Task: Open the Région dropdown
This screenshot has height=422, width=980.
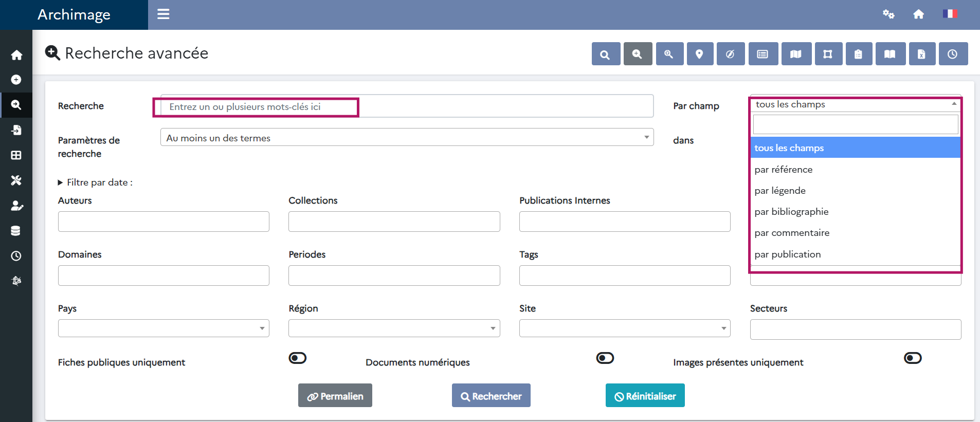Action: tap(394, 328)
